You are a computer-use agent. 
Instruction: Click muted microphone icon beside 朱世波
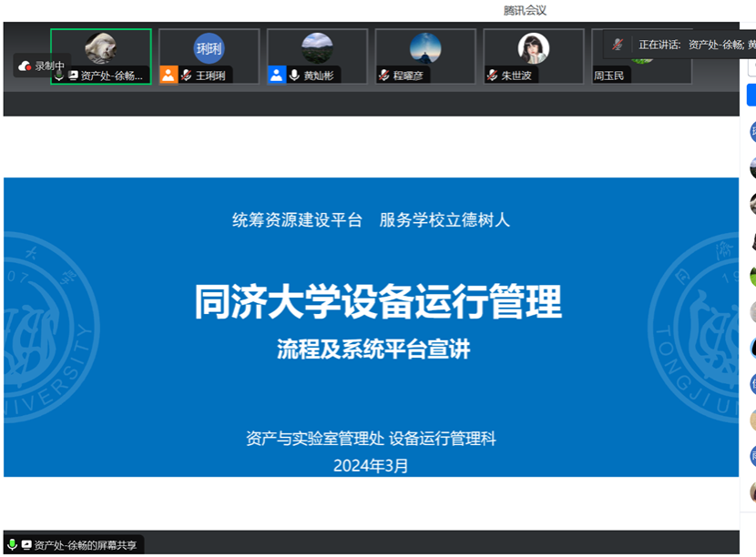[492, 76]
